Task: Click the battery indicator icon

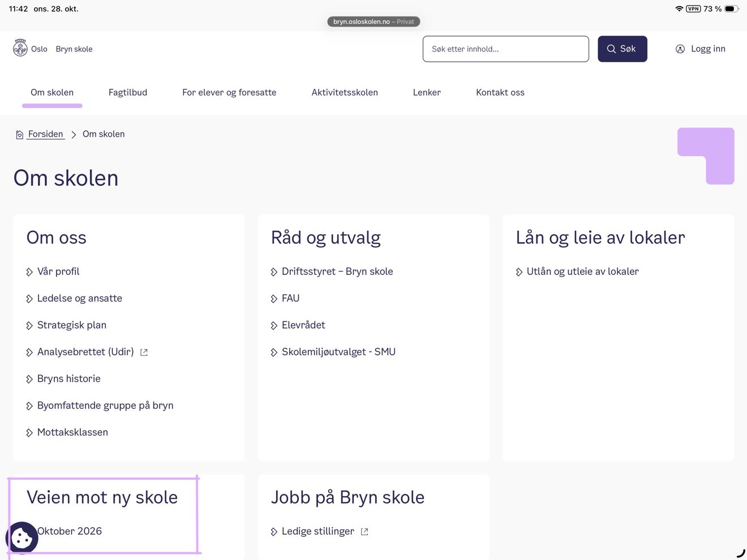Action: tap(732, 8)
